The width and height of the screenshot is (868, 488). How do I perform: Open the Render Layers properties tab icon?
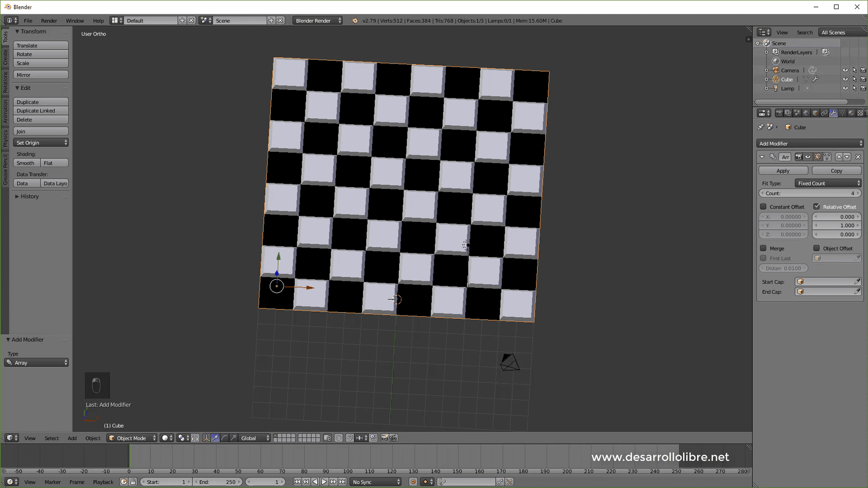coord(788,113)
